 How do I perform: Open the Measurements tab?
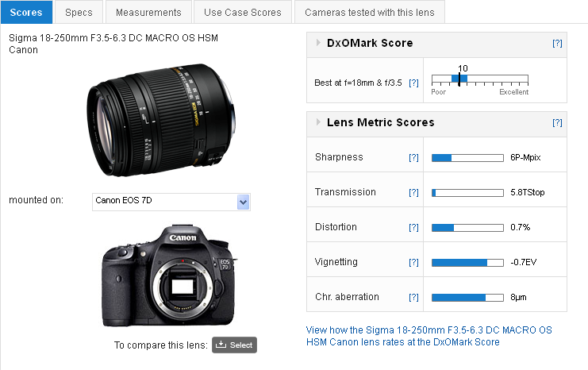pos(148,13)
